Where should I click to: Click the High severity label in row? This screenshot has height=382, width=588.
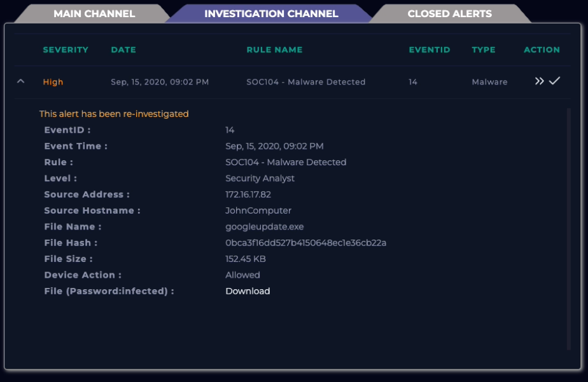coord(53,82)
